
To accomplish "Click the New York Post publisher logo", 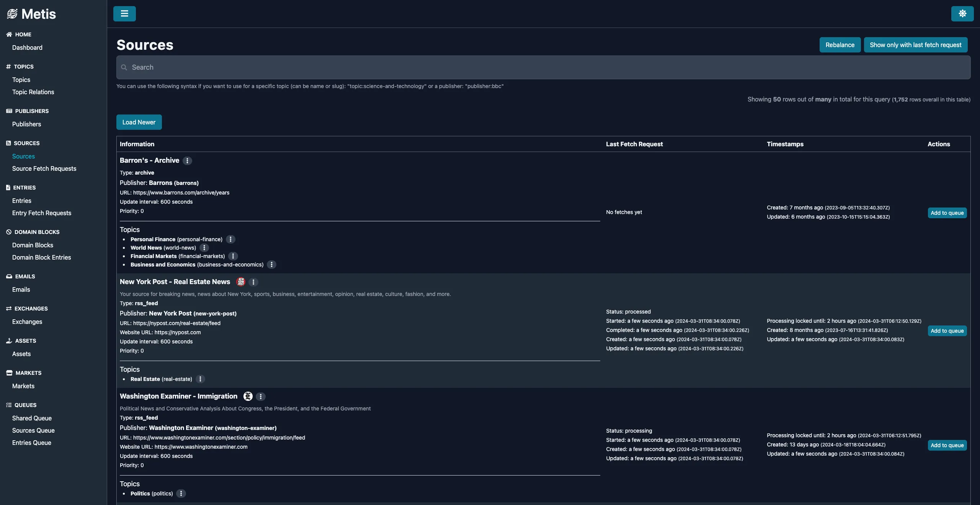I will click(241, 282).
